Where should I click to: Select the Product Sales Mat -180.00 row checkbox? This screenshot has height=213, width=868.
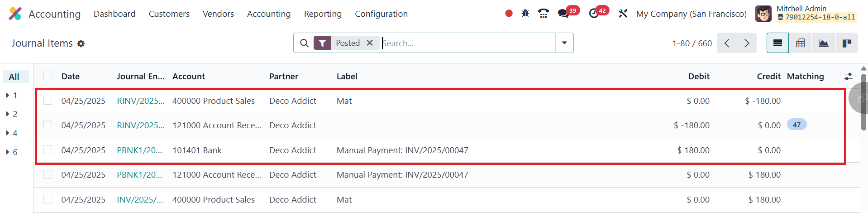click(48, 101)
